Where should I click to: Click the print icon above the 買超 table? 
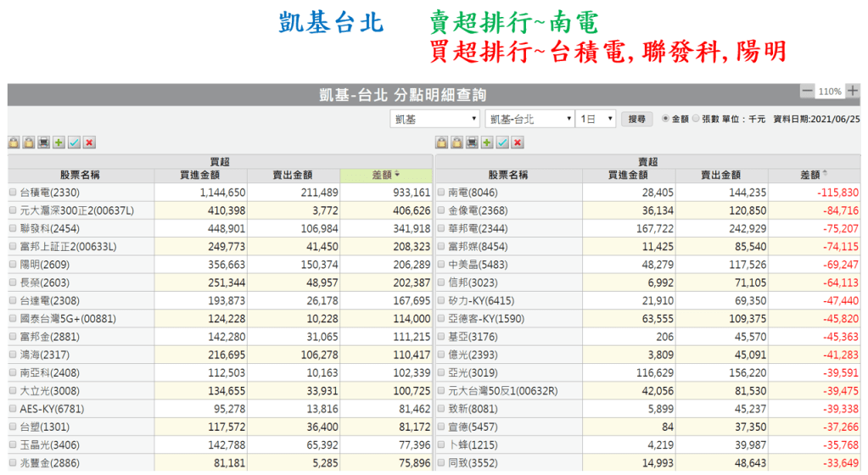43,142
